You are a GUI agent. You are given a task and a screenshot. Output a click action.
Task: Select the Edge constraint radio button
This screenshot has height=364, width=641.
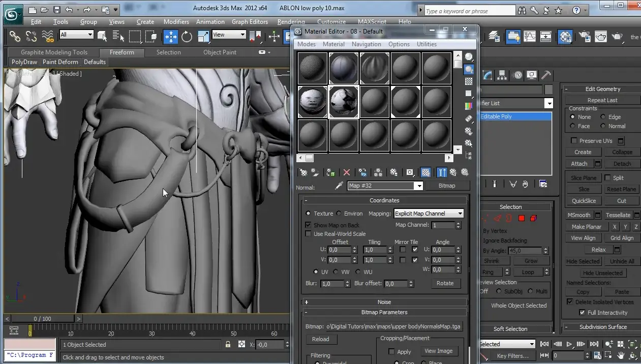click(x=603, y=117)
